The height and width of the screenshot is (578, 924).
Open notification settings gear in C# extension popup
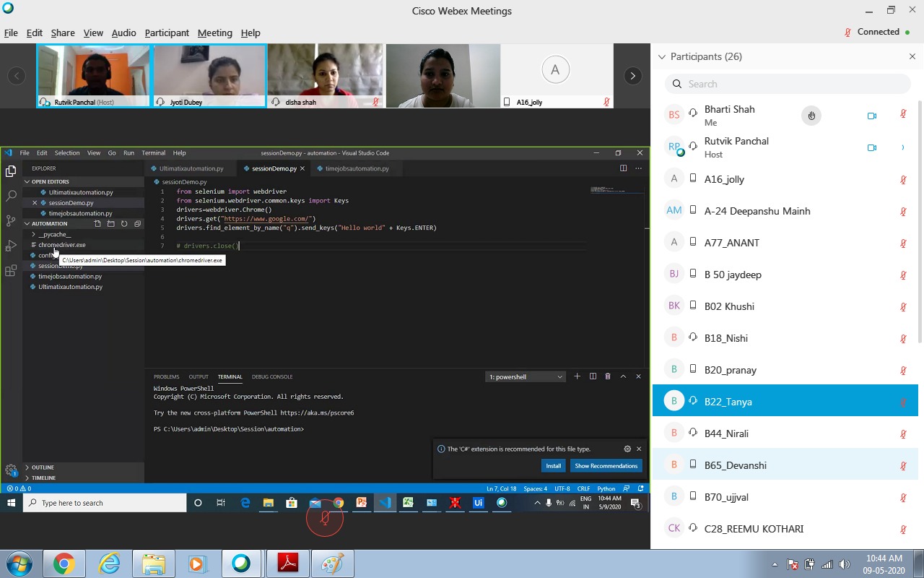627,449
